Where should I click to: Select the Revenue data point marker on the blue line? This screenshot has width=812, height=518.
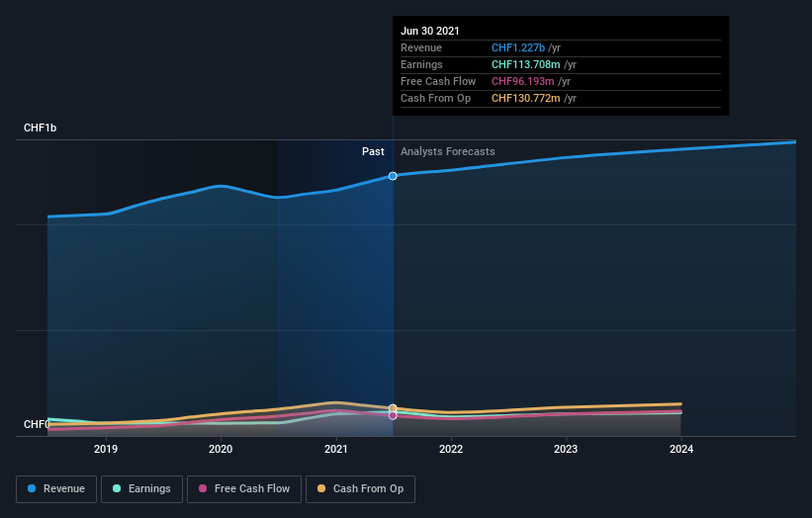(x=393, y=176)
